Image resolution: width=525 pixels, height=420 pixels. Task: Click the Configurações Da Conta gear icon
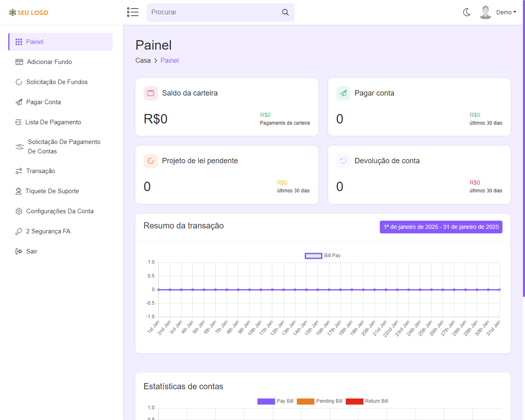click(x=19, y=211)
